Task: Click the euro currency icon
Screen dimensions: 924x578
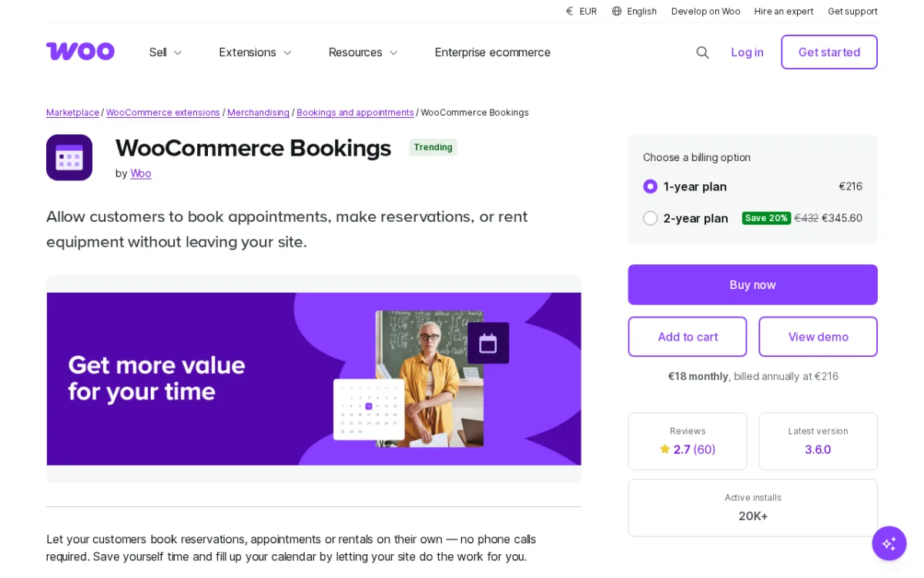Action: pyautogui.click(x=570, y=12)
